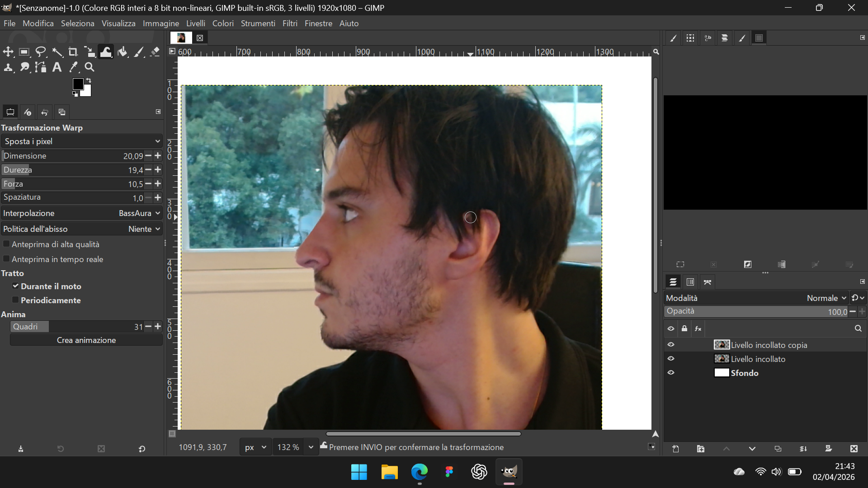868x488 pixels.
Task: Click the black foreground color swatch
Action: coord(78,84)
